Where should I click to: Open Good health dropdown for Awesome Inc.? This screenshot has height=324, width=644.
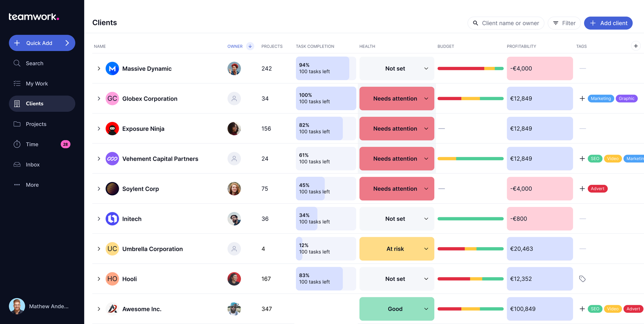click(397, 309)
